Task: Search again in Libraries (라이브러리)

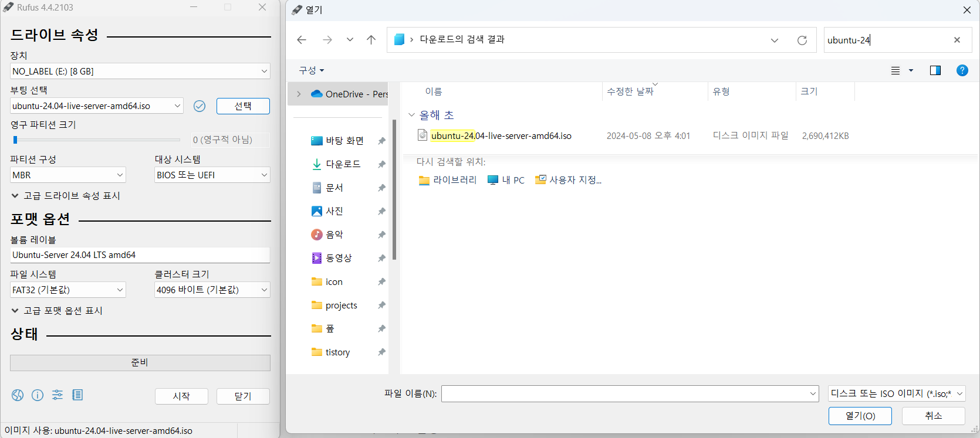Action: pos(448,180)
